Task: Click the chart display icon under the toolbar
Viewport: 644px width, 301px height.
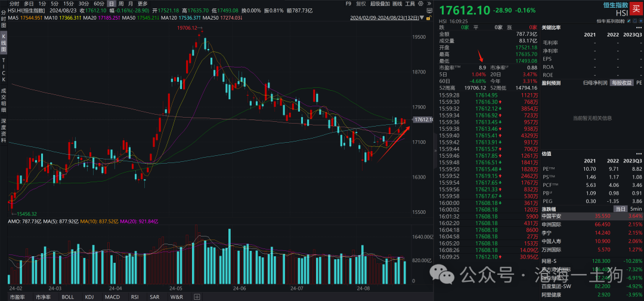Action: [429, 11]
